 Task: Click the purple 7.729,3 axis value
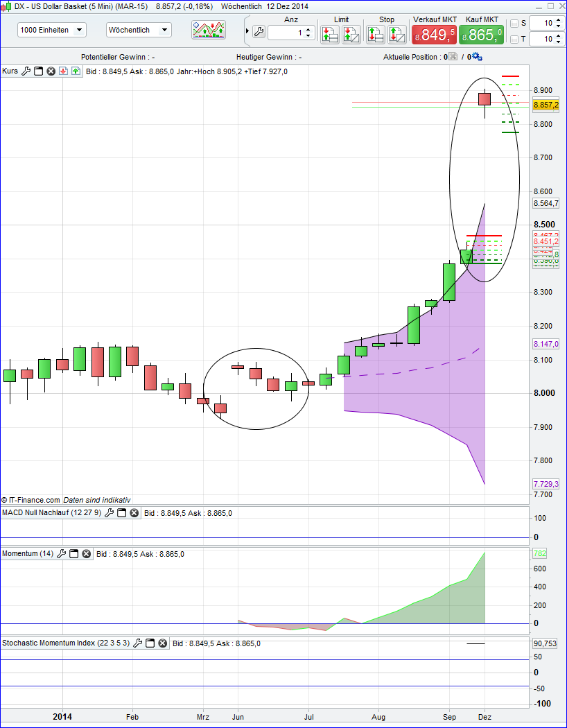coord(546,484)
